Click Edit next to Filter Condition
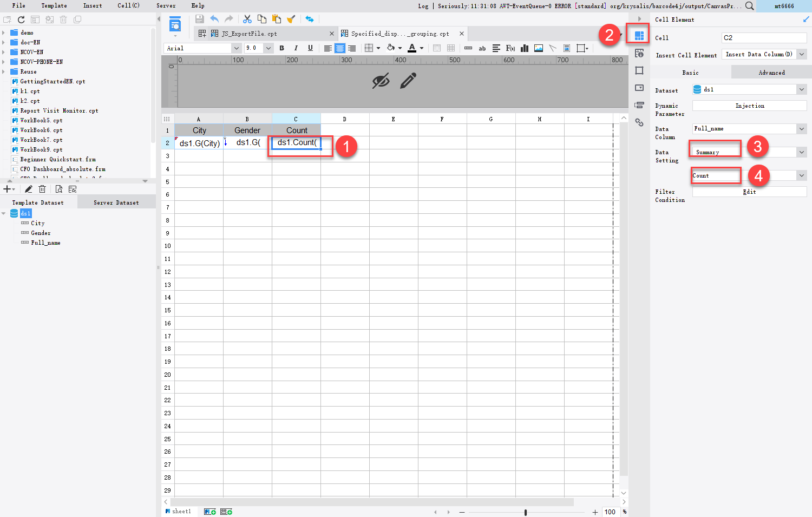 (749, 192)
